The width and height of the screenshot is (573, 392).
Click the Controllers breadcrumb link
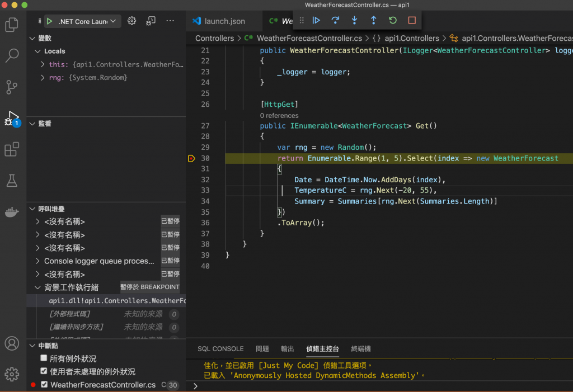pyautogui.click(x=214, y=39)
